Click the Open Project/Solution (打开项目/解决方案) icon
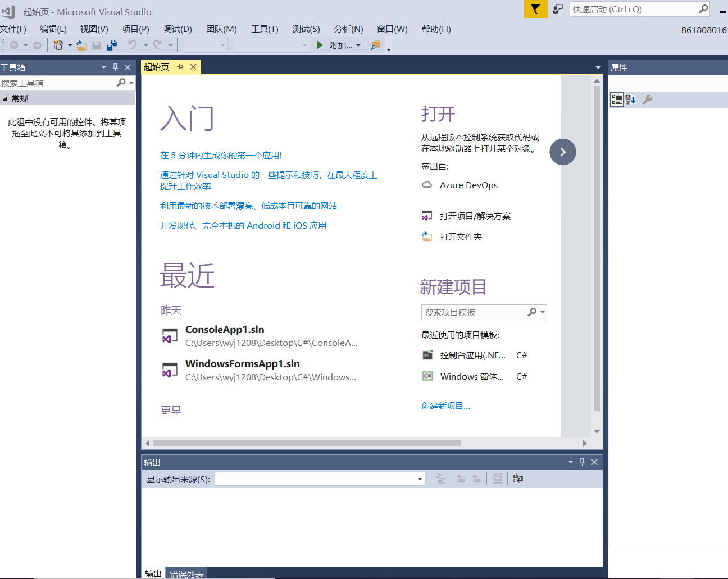This screenshot has height=579, width=728. [x=427, y=216]
